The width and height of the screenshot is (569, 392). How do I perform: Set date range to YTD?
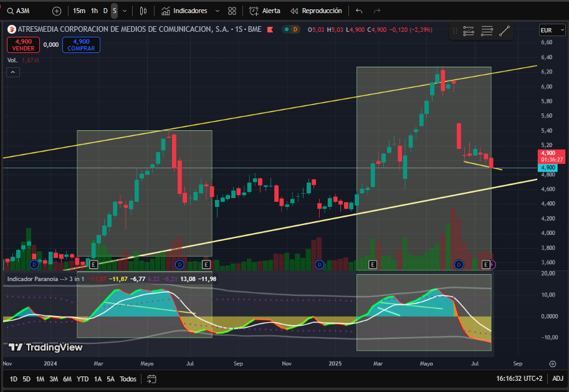pos(83,379)
